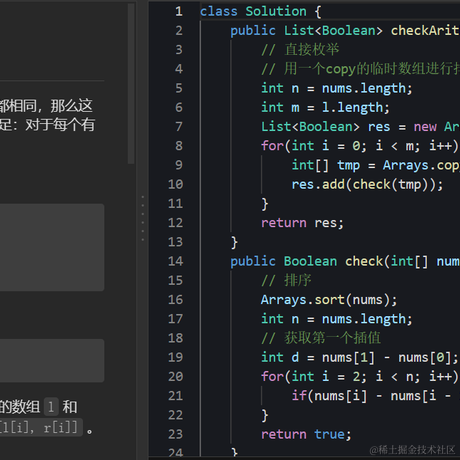Image resolution: width=460 pixels, height=460 pixels.
Task: Click the 'r[i]]' inline code in the description
Action: tap(61, 427)
